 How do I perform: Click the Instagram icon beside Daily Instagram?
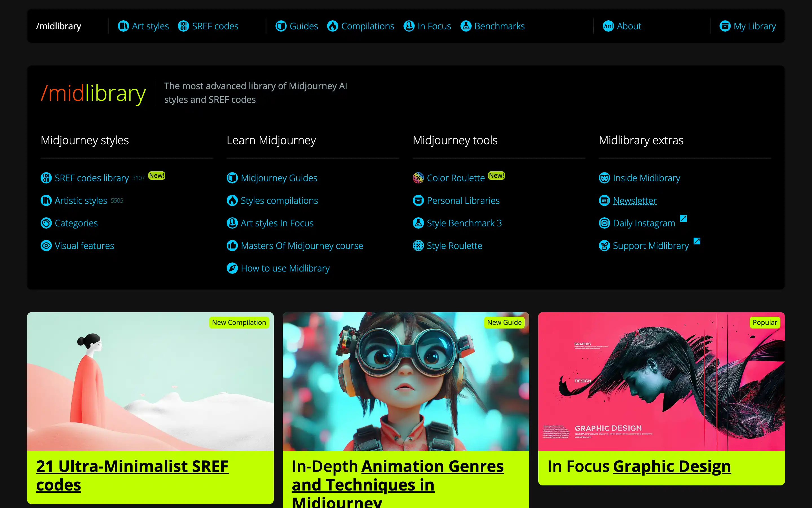(604, 223)
